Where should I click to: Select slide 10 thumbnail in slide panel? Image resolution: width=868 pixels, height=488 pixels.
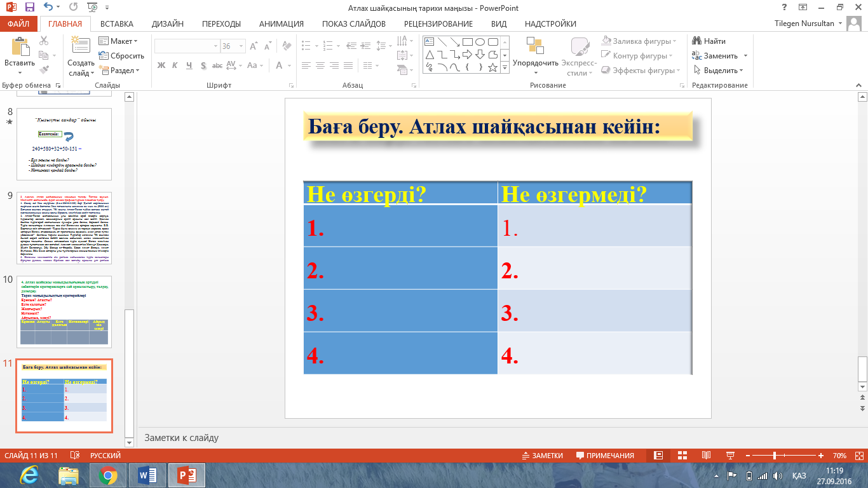[x=64, y=311]
